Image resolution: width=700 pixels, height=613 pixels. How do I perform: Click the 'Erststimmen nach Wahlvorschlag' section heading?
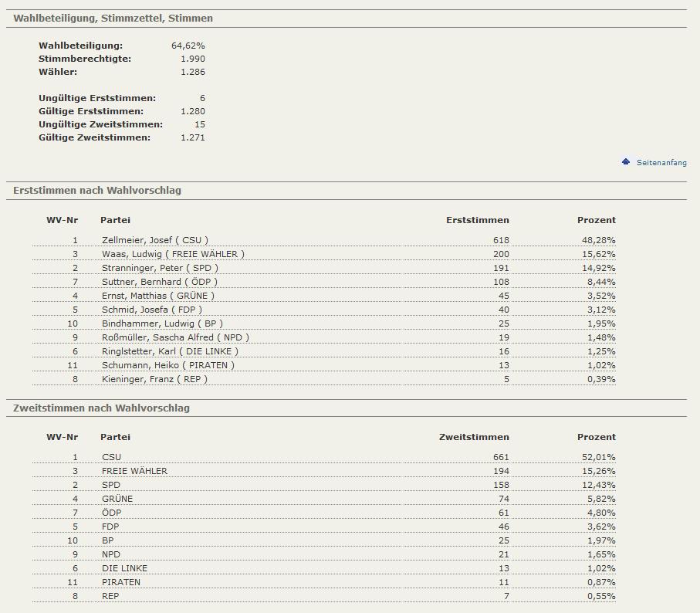coord(97,190)
